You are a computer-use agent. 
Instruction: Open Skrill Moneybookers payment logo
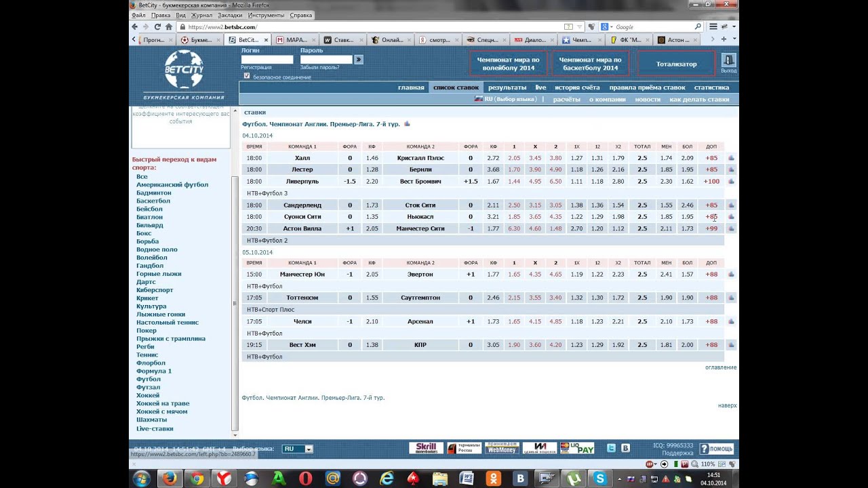point(426,448)
